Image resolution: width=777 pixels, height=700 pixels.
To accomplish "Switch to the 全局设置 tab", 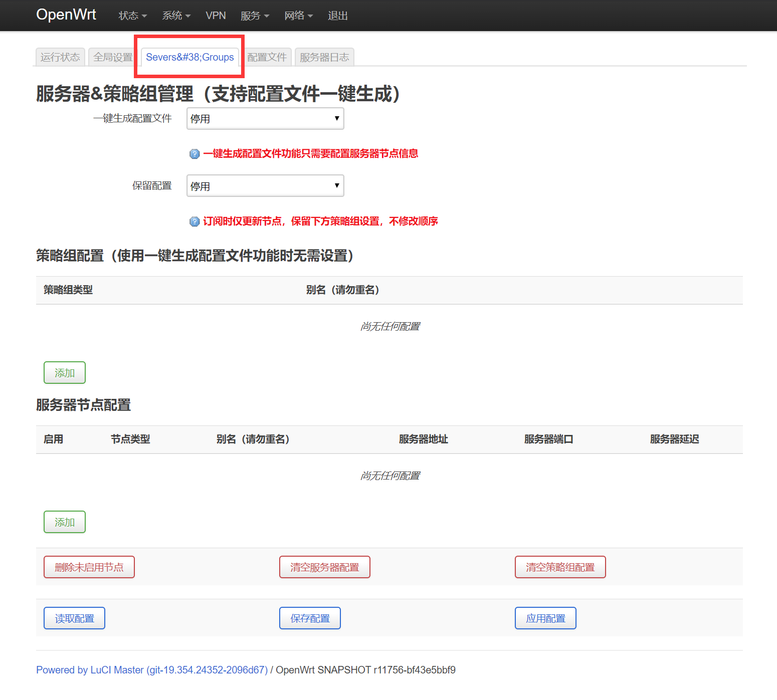I will 113,57.
